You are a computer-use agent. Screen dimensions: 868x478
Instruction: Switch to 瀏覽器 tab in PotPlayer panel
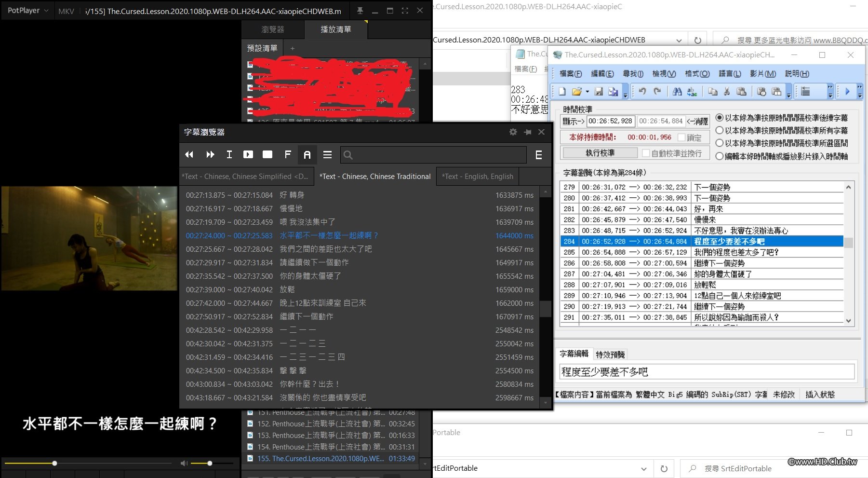click(273, 29)
